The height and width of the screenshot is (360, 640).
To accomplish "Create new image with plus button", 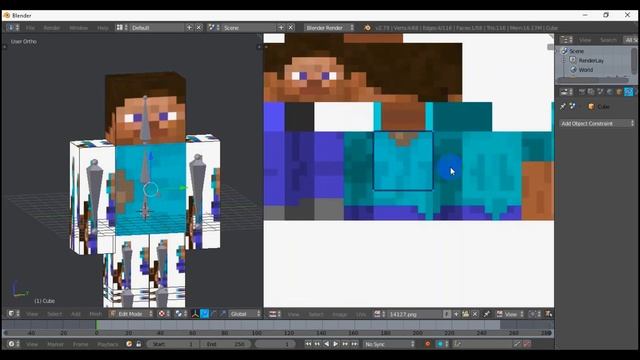I will [x=456, y=314].
